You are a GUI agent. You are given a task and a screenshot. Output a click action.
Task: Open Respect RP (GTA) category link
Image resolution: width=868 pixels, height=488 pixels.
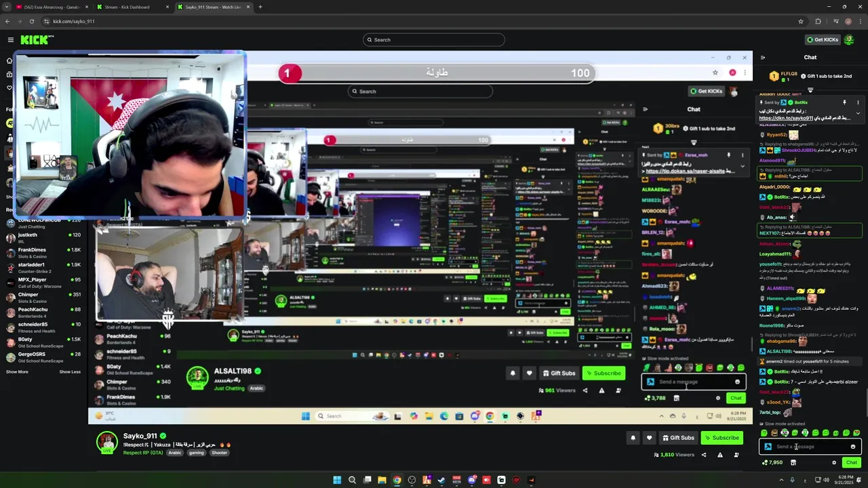[x=143, y=453]
